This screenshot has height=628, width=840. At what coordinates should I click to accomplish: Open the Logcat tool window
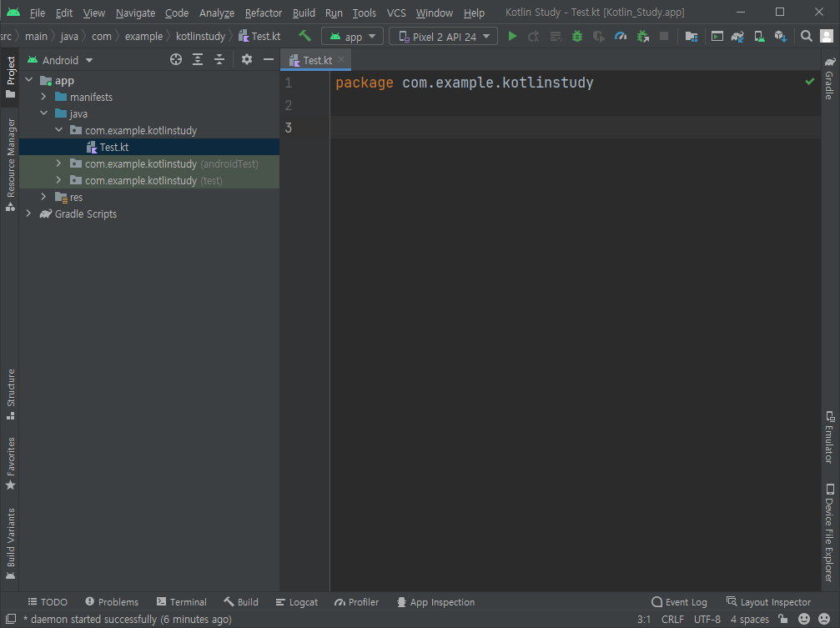pos(297,602)
